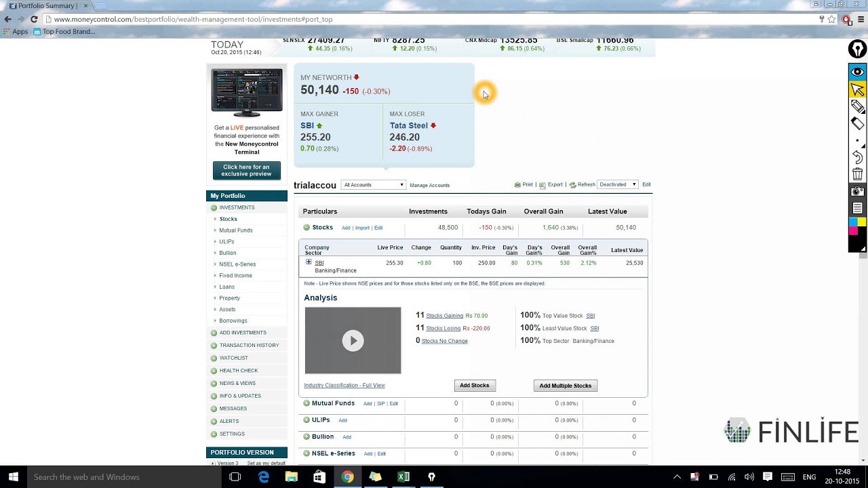The image size is (868, 488).
Task: Click the INVESTMENTS sidebar heading
Action: coord(237,207)
